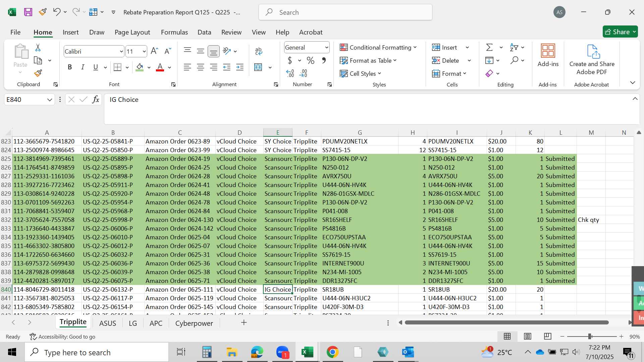644x362 pixels.
Task: Click the Format Painter brush icon
Action: click(x=38, y=73)
